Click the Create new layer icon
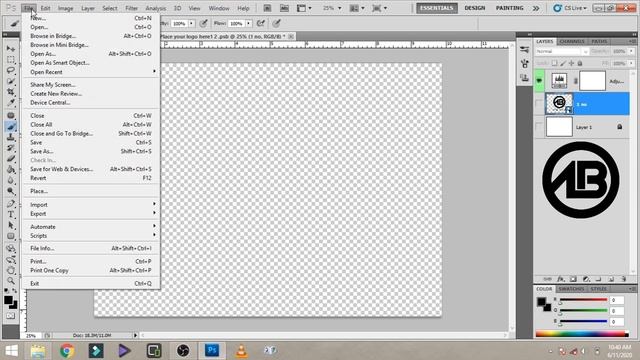640x360 pixels. (x=611, y=279)
